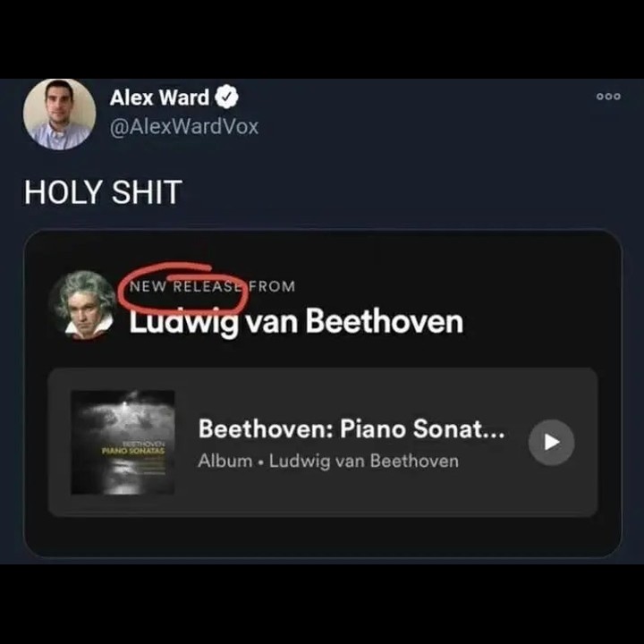Click the red hand-drawn circle's right edge

click(246, 292)
